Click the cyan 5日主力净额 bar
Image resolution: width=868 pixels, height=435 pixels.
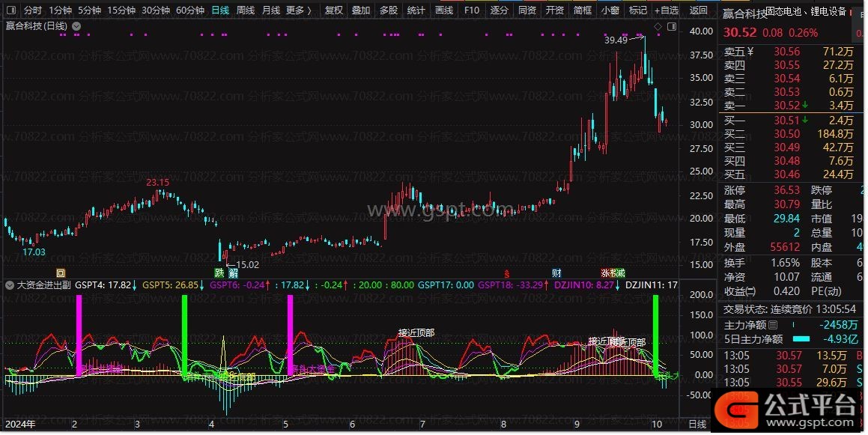click(801, 338)
